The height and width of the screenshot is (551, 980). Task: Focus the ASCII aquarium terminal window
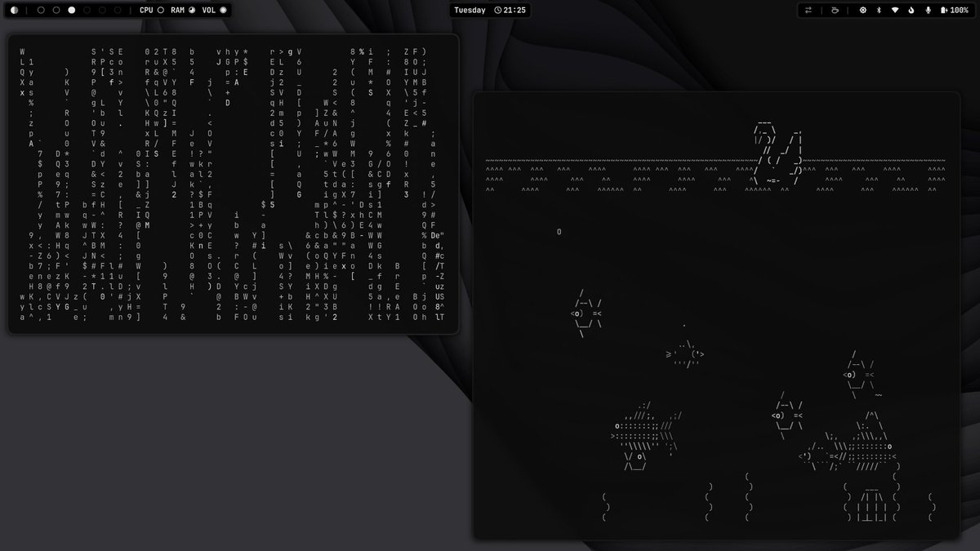(717, 315)
